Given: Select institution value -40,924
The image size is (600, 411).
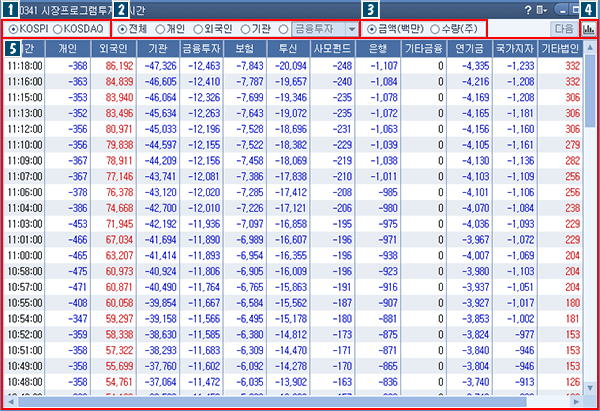Looking at the screenshot, I should [x=160, y=271].
